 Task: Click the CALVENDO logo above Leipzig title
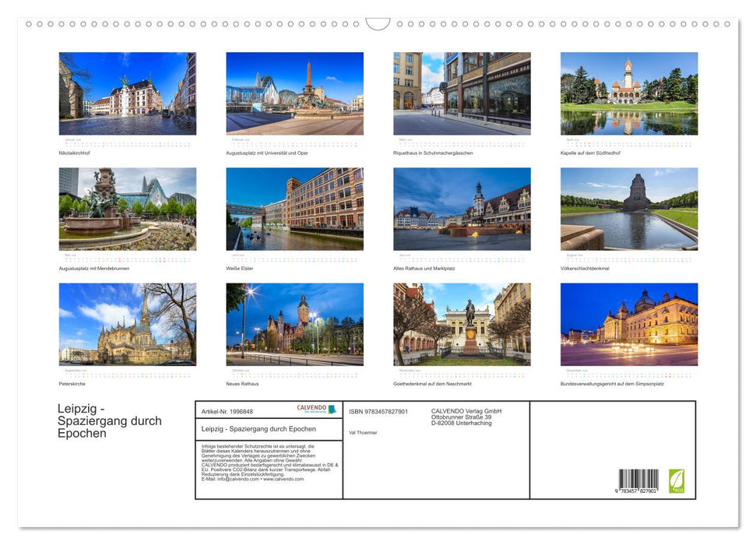[311, 408]
